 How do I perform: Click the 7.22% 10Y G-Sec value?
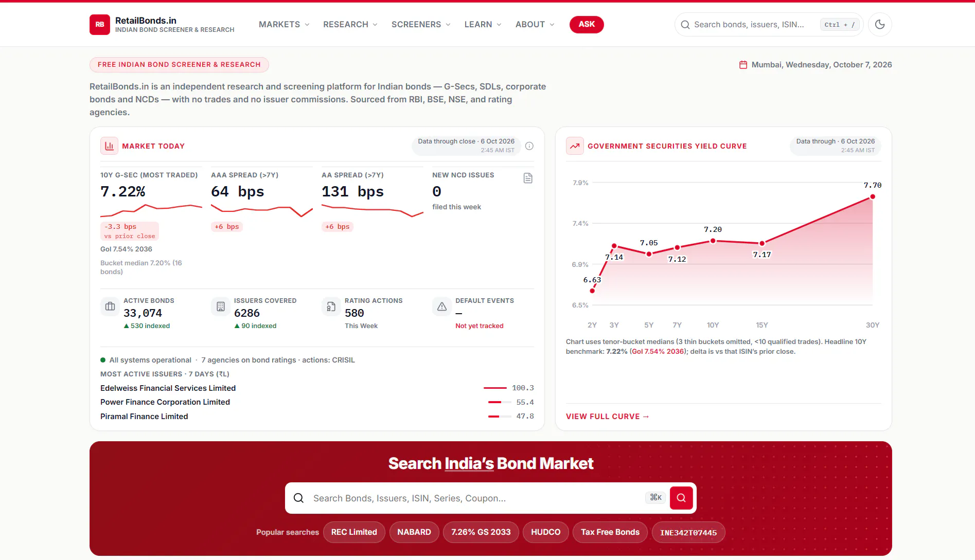[123, 192]
